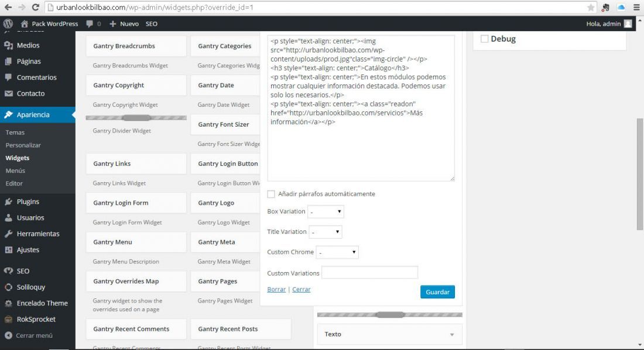The height and width of the screenshot is (350, 644).
Task: Click the cloud extension icon
Action: tap(621, 8)
